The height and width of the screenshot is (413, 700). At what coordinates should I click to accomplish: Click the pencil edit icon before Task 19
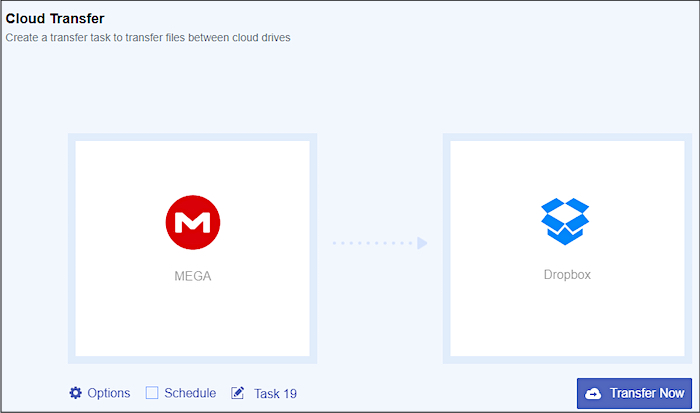click(x=238, y=393)
